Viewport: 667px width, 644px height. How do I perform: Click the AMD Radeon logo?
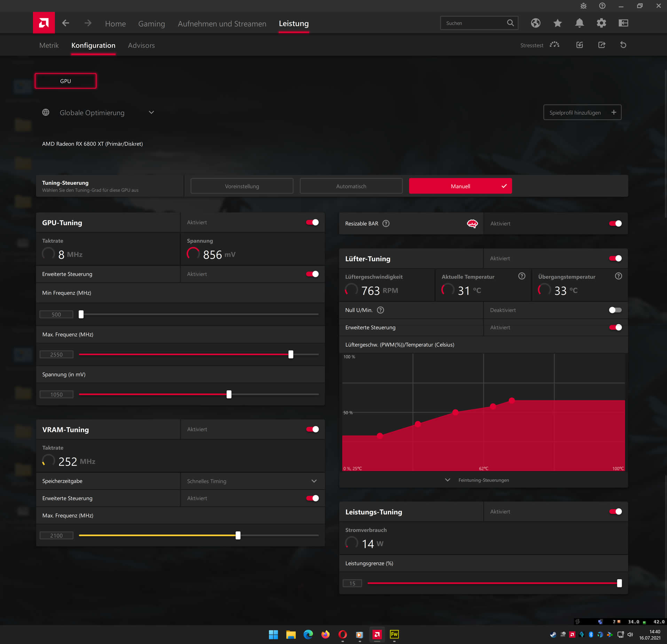44,22
